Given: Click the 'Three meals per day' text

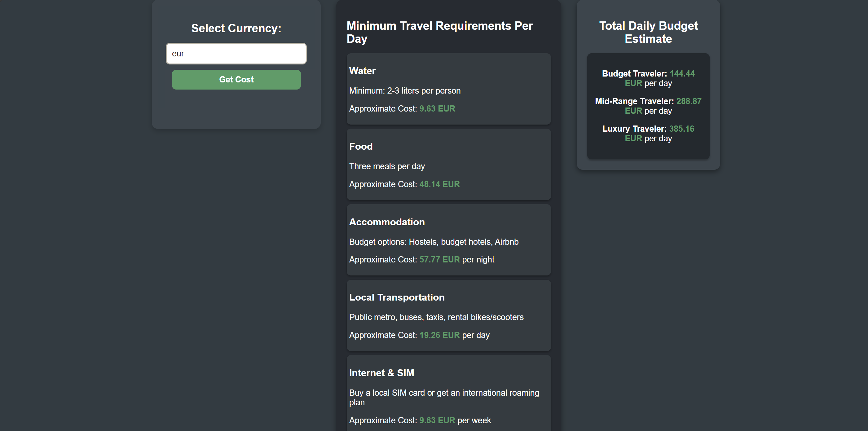Looking at the screenshot, I should [387, 166].
